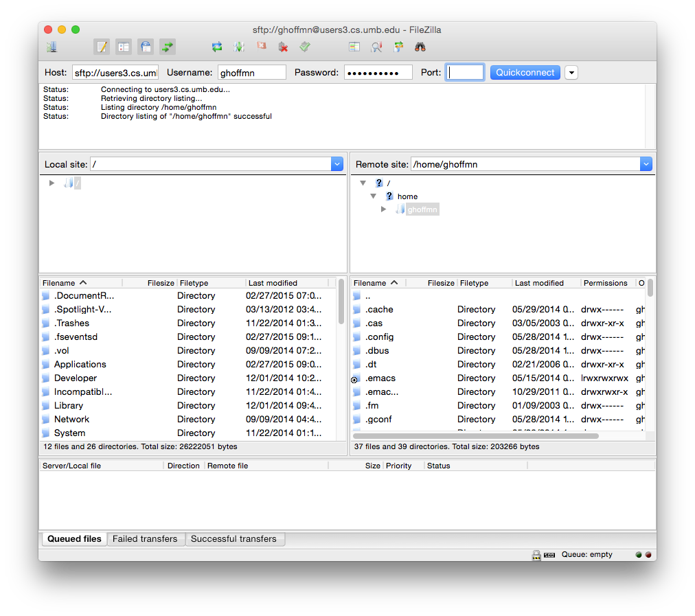Collapse the remote 'home' tree node
The height and width of the screenshot is (616, 695).
373,196
